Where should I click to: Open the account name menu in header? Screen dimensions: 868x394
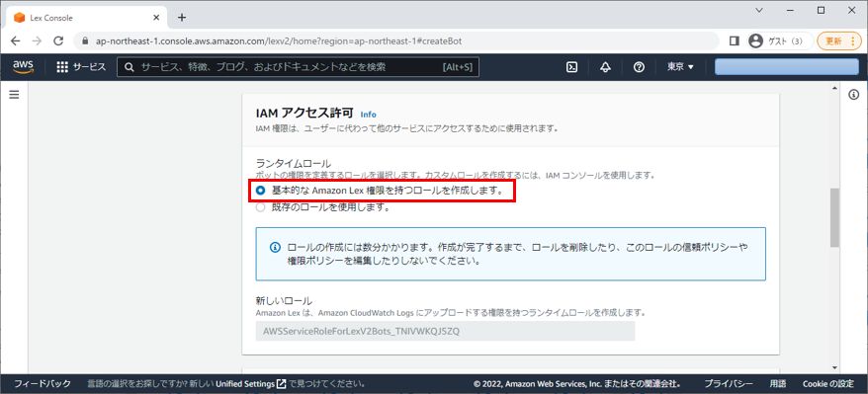(787, 67)
